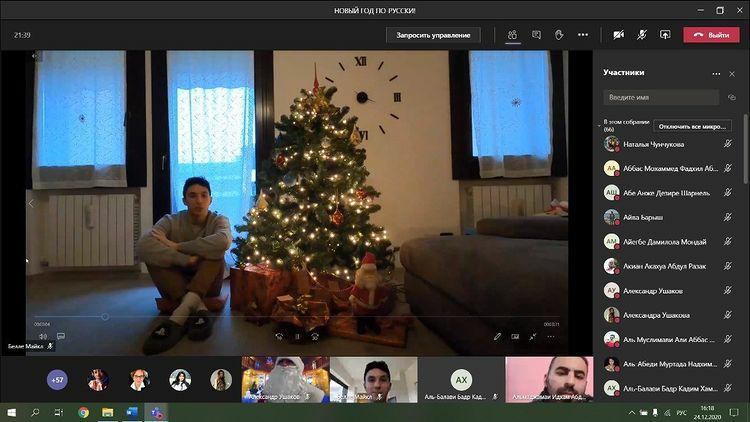750x422 pixels.
Task: Toggle the video player volume icon
Action: point(43,336)
